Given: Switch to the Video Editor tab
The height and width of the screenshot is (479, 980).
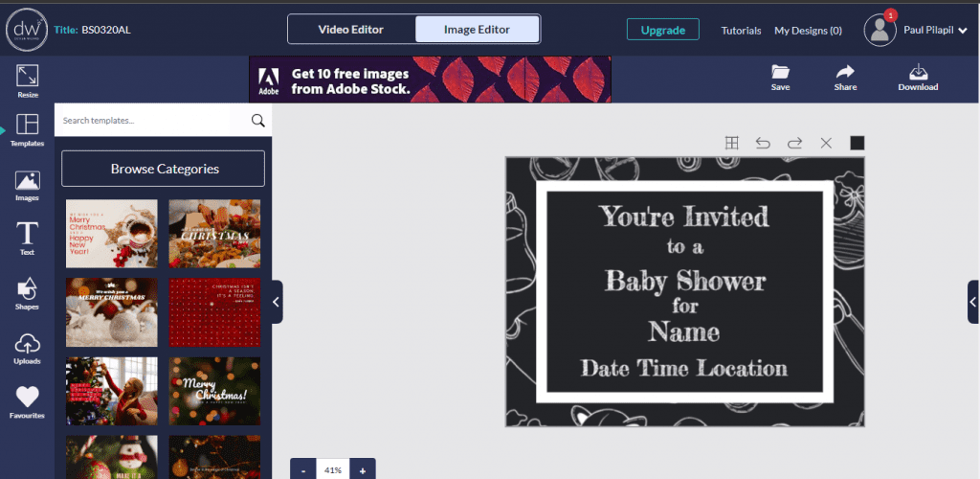Looking at the screenshot, I should click(x=351, y=30).
